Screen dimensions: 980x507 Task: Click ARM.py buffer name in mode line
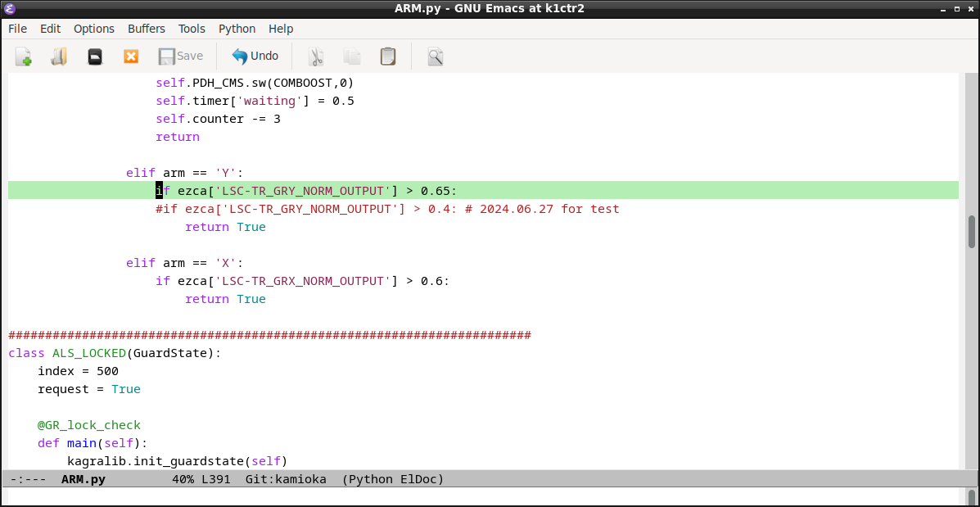pos(84,479)
